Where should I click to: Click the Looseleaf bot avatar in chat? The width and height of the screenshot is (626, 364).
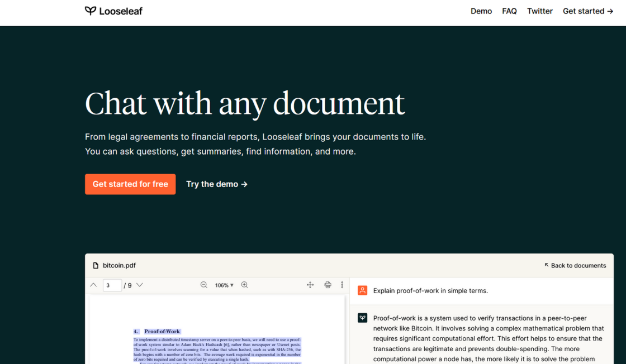coord(363,318)
